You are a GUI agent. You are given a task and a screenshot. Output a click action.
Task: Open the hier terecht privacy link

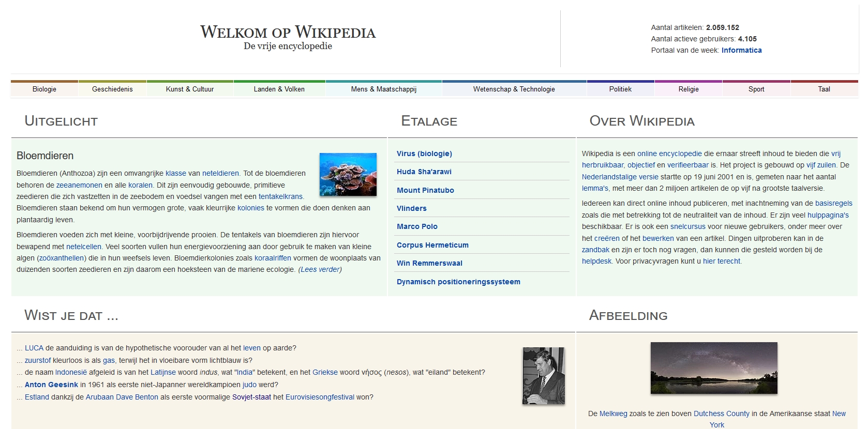pos(722,261)
